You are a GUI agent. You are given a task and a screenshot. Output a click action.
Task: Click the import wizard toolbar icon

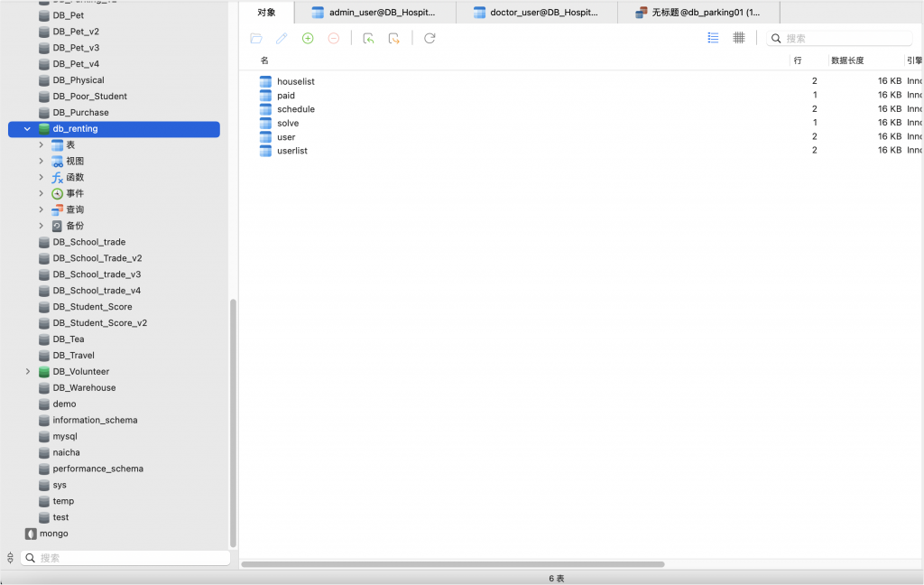pyautogui.click(x=368, y=39)
